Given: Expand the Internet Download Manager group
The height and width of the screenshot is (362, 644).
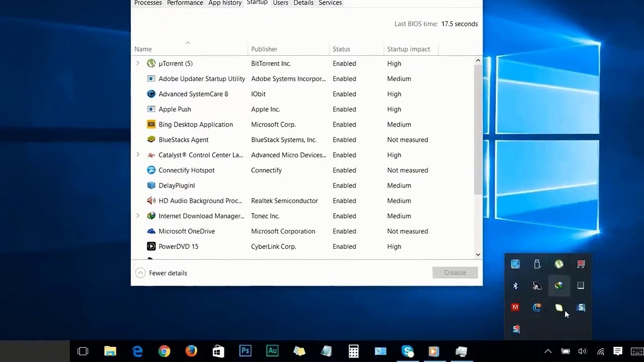Looking at the screenshot, I should coord(138,216).
